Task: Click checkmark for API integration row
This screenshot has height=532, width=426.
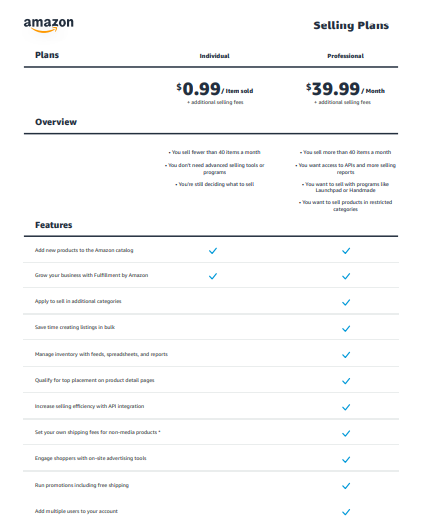Action: pos(346,407)
